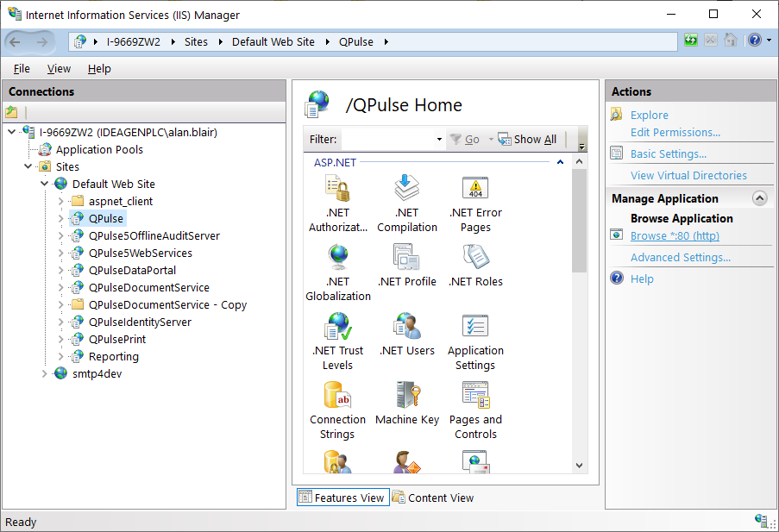The height and width of the screenshot is (532, 779).
Task: Open Connection Strings feature
Action: pos(338,411)
